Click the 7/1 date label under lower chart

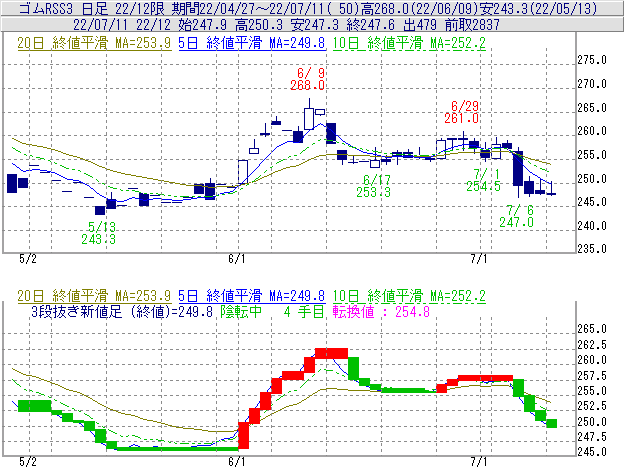479,462
